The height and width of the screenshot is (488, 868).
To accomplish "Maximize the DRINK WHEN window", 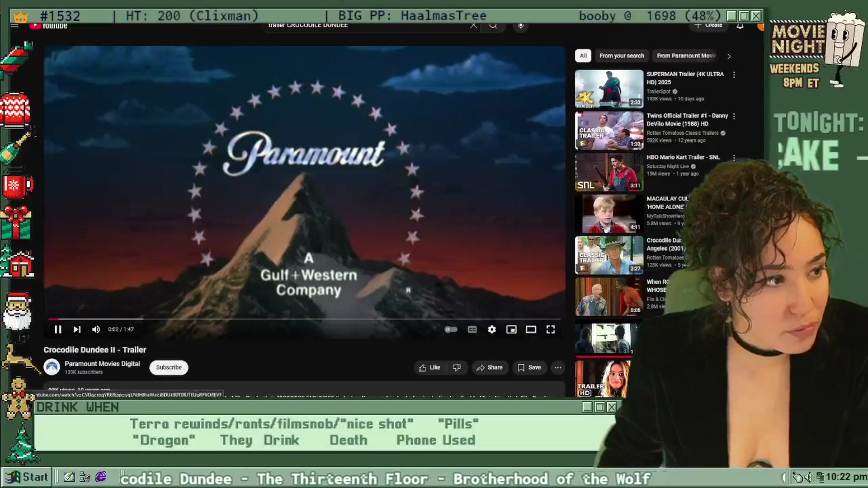I will pos(599,407).
